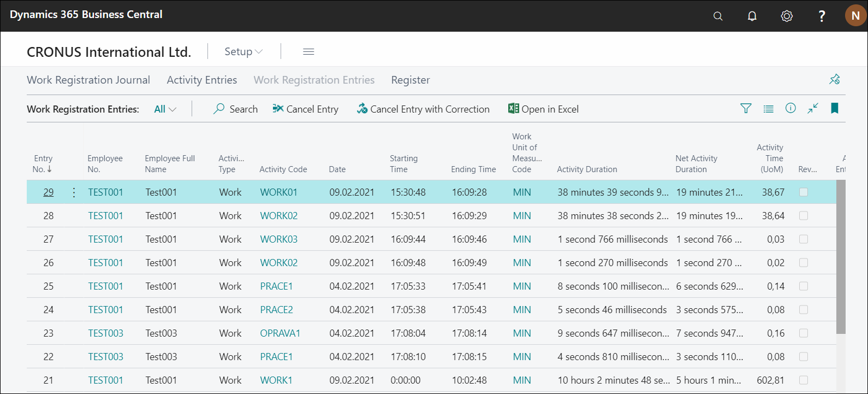Open entry number 29 link
Screen dimensions: 868x394
(x=48, y=192)
